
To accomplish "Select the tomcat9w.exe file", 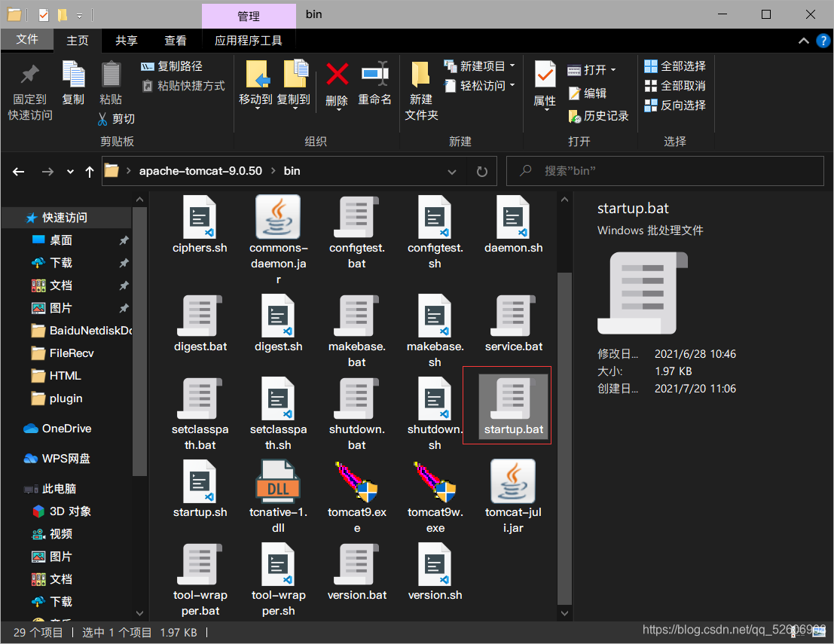I will 435,496.
